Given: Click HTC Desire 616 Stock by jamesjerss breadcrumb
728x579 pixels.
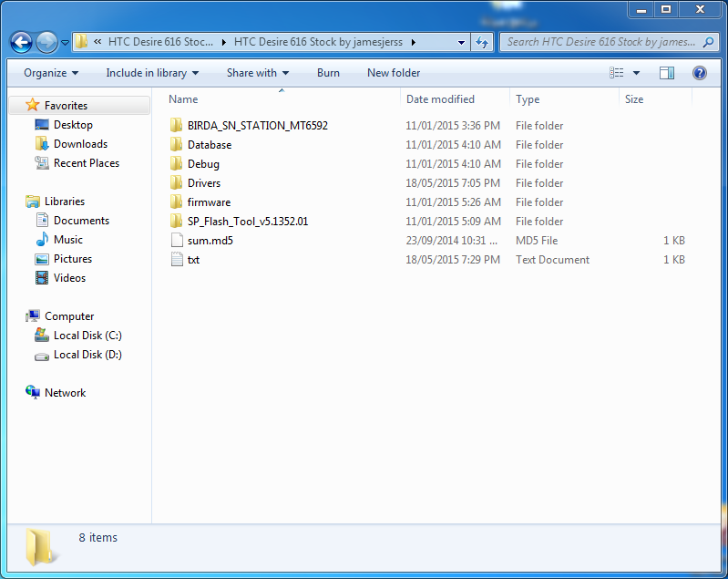Looking at the screenshot, I should 318,42.
